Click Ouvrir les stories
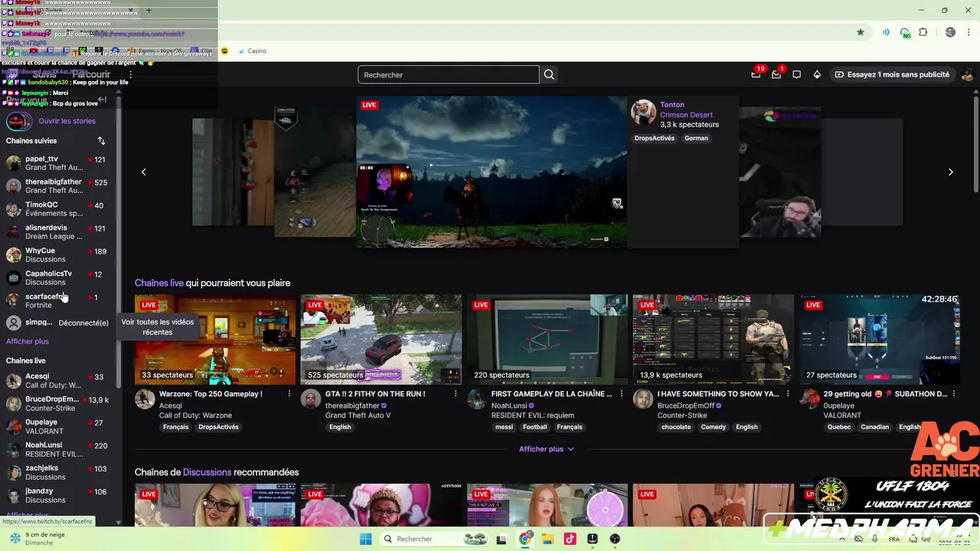Screen dimensions: 980x551 pyautogui.click(x=67, y=121)
